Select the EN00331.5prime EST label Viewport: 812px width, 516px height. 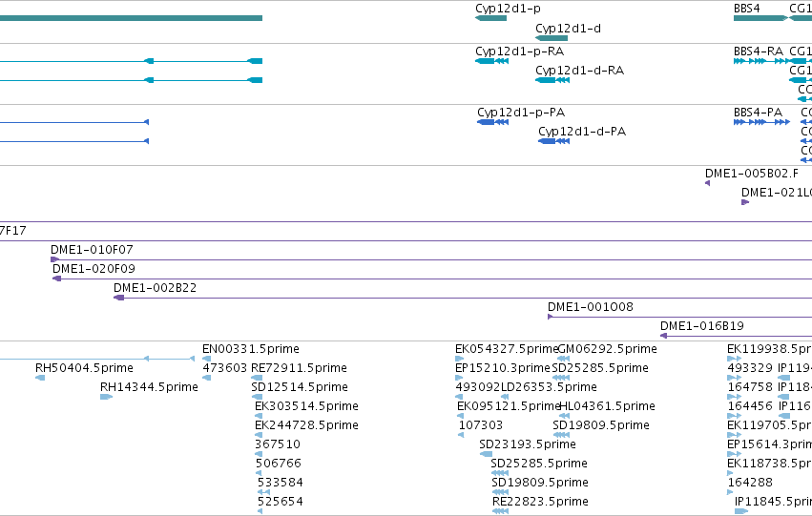coord(251,349)
